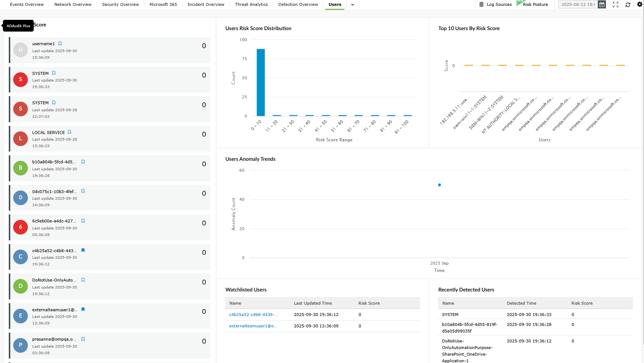Open Incident Overview tab

tap(206, 4)
